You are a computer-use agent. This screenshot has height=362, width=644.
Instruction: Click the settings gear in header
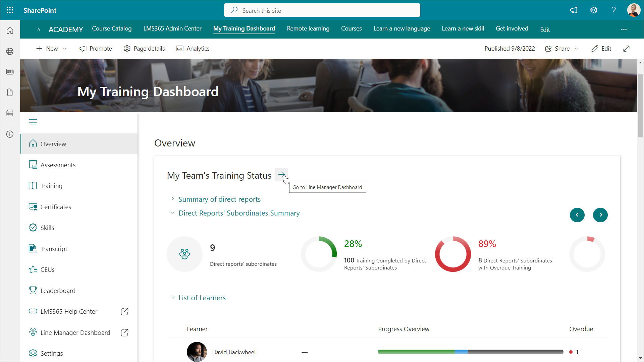tap(594, 10)
